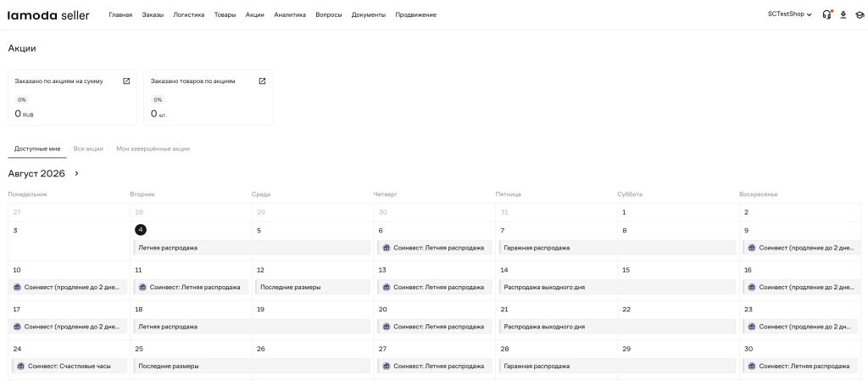Go to next month with arrow
This screenshot has height=381, width=868.
[x=77, y=173]
